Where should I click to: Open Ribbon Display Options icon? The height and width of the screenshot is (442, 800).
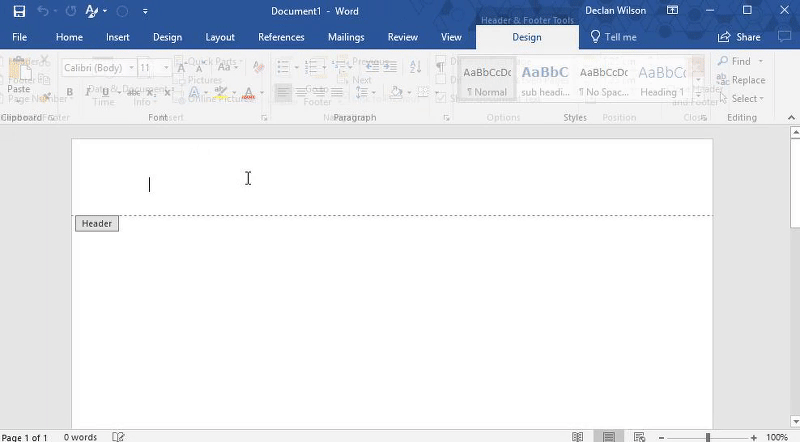click(672, 11)
